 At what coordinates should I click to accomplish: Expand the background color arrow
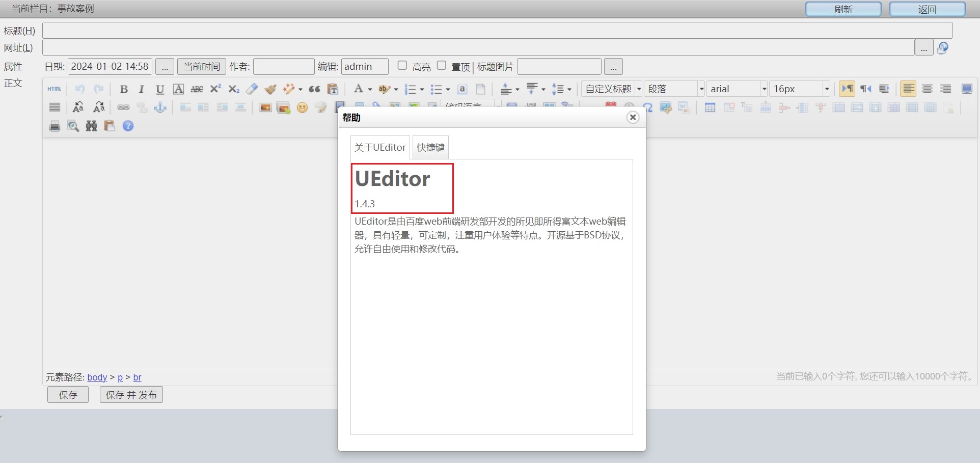coord(396,90)
